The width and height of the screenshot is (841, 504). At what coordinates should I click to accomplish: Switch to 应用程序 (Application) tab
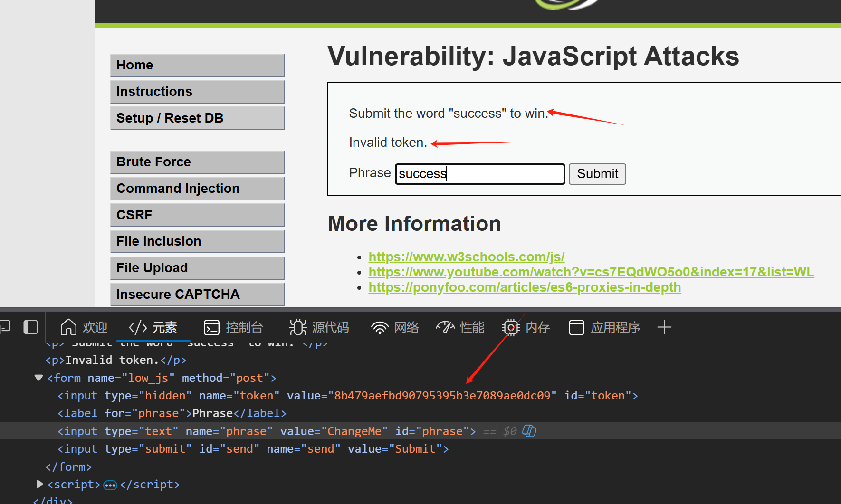(x=604, y=327)
